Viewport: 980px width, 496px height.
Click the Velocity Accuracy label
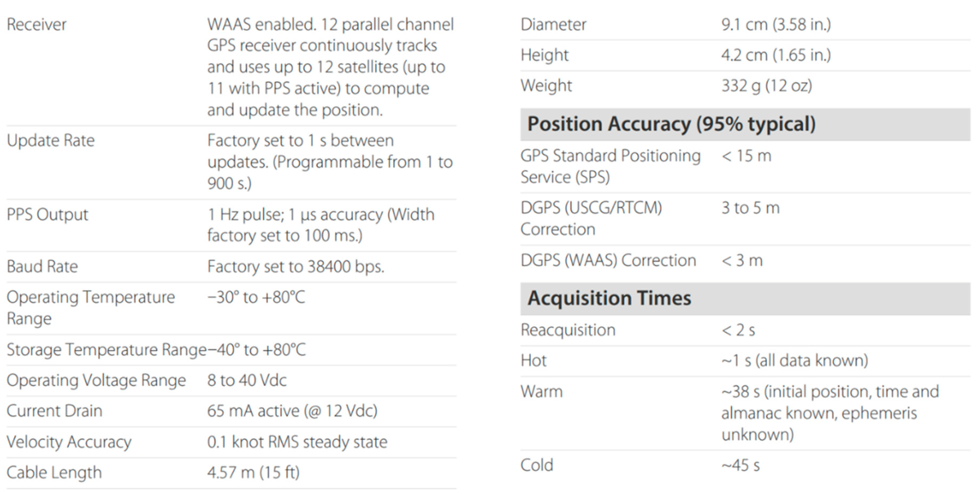pos(69,442)
